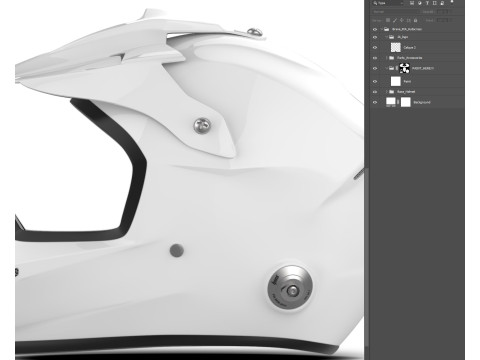Filter layers by adjustment layers icon

coord(420,3)
